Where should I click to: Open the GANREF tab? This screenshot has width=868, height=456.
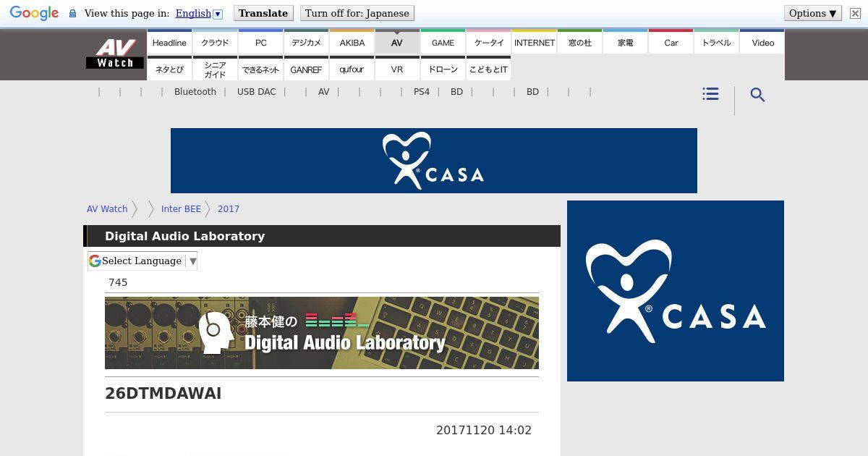tap(306, 69)
